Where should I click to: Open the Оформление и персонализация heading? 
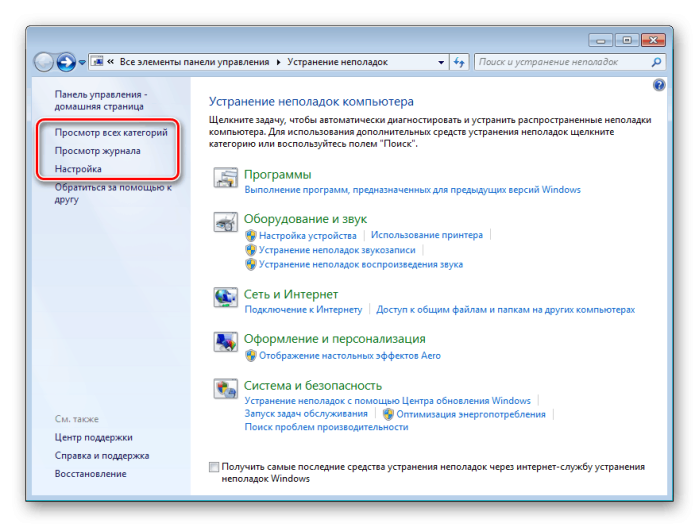click(334, 339)
